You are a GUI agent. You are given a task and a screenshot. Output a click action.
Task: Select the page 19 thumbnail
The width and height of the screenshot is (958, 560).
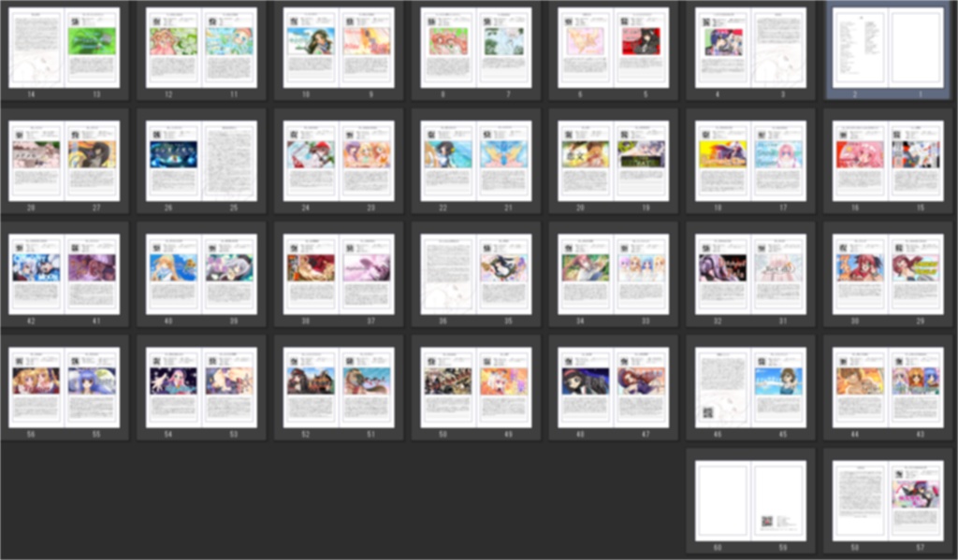point(642,161)
